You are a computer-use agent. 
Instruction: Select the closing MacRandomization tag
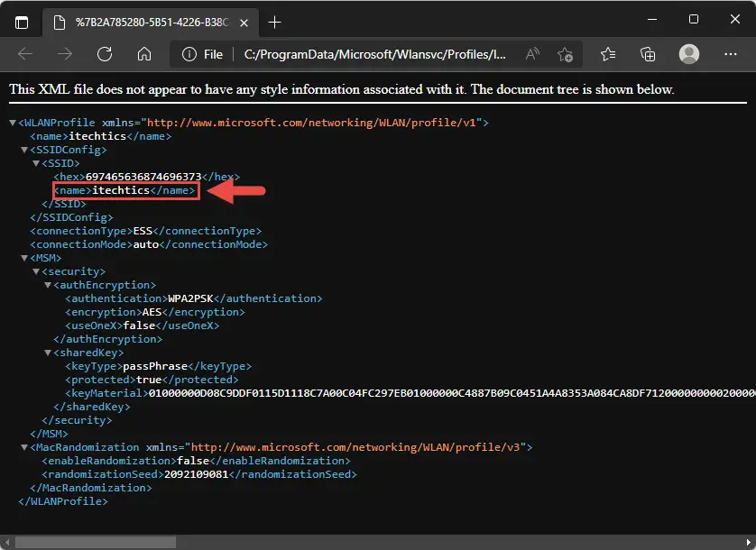[x=90, y=487]
